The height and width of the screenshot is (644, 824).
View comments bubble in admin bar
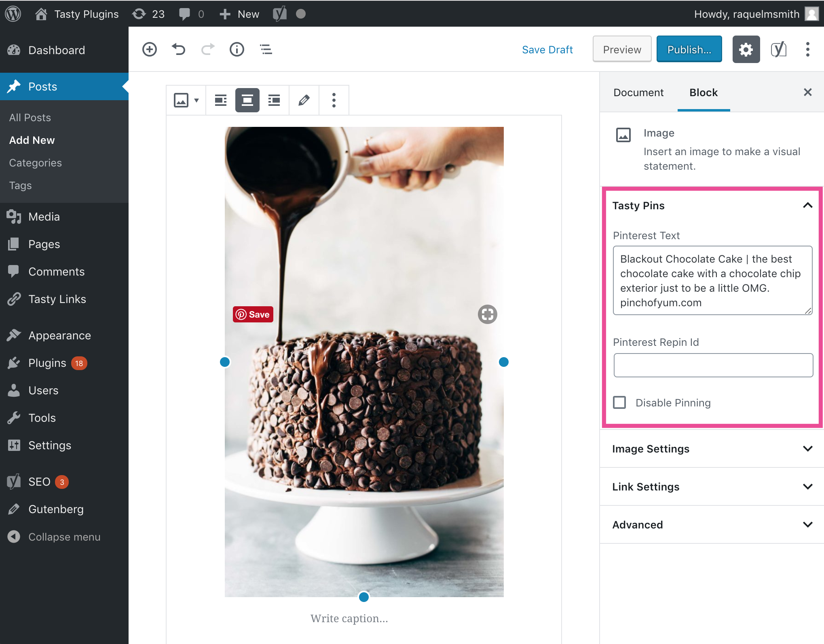pos(191,14)
